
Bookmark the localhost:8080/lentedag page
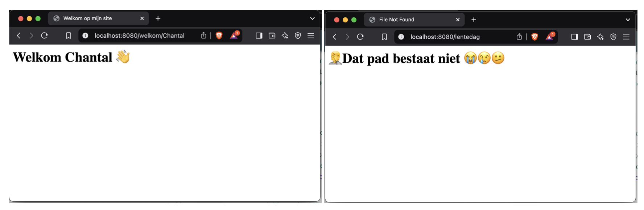click(x=384, y=37)
